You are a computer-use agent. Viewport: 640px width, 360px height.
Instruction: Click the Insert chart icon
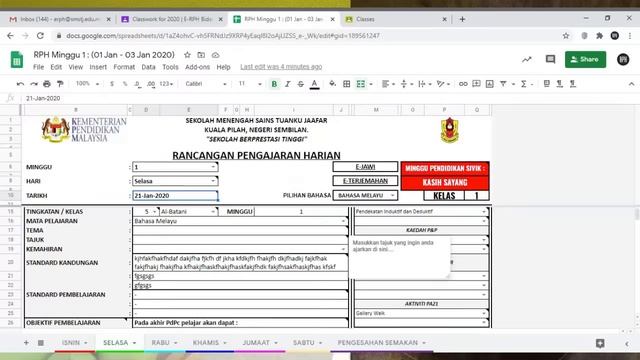coord(489,84)
